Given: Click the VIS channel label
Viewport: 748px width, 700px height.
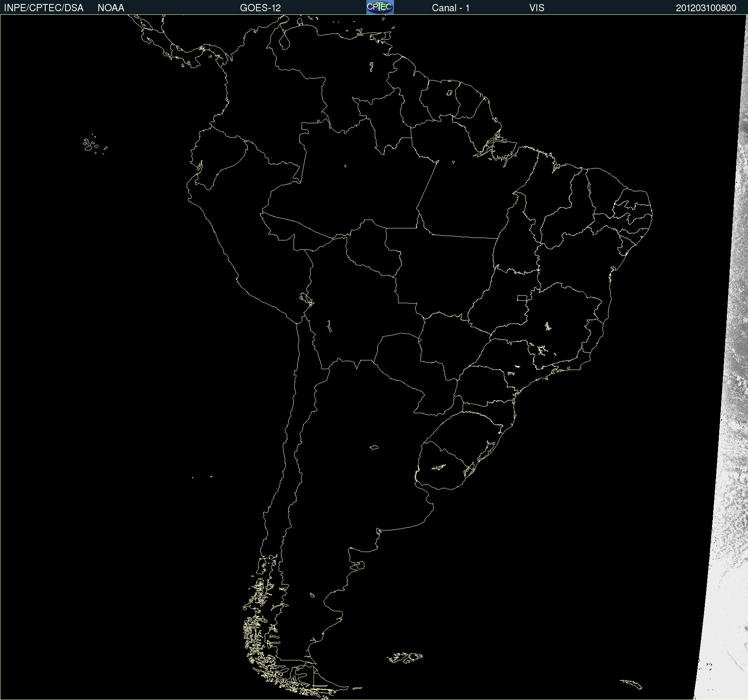Looking at the screenshot, I should click(x=537, y=8).
